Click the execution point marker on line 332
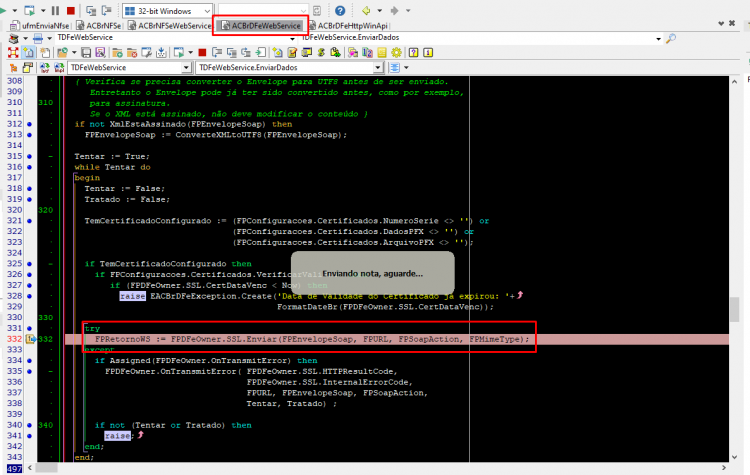This screenshot has width=750, height=475. click(31, 339)
